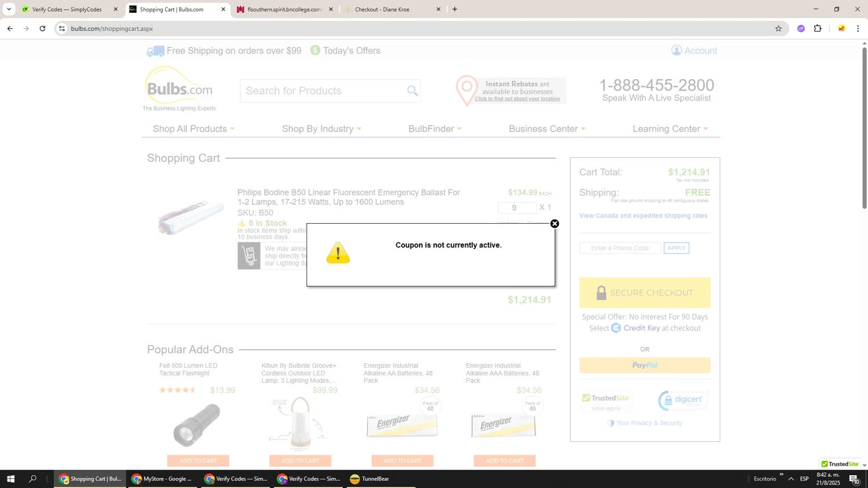Click inside the promo code field
Screen dimensions: 868x488
(620, 248)
